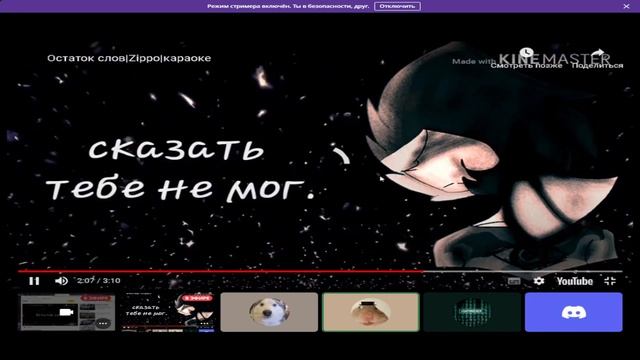This screenshot has width=640, height=360.
Task: Add video to Watch Later clock icon
Action: coord(527,53)
